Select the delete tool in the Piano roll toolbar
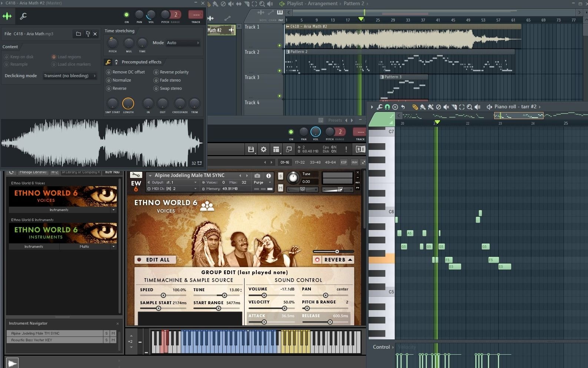Image resolution: width=588 pixels, height=368 pixels. tap(438, 107)
